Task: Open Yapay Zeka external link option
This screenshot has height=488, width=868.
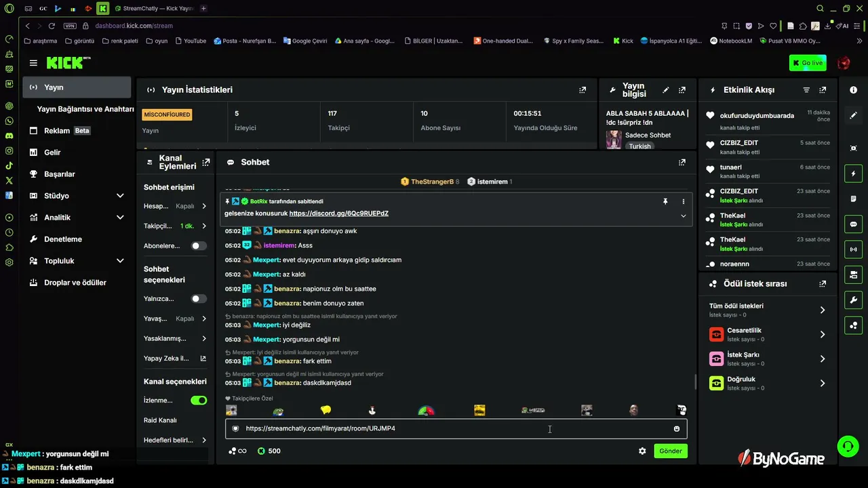Action: click(x=175, y=359)
